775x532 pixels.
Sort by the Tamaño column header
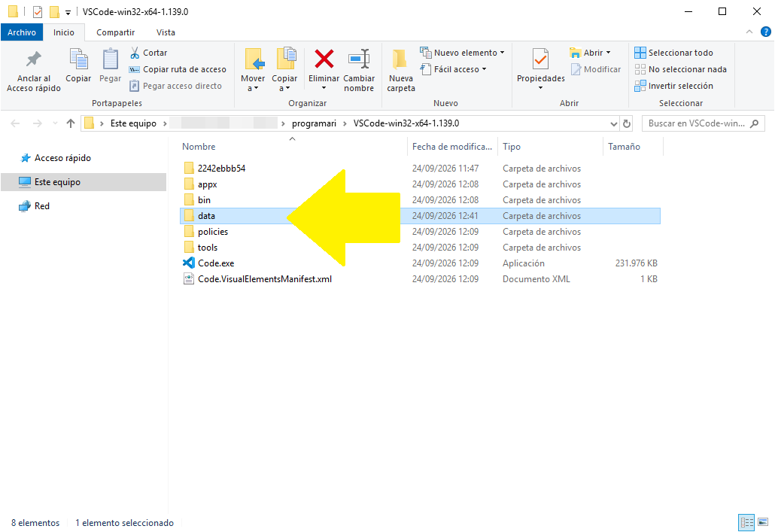pyautogui.click(x=624, y=146)
